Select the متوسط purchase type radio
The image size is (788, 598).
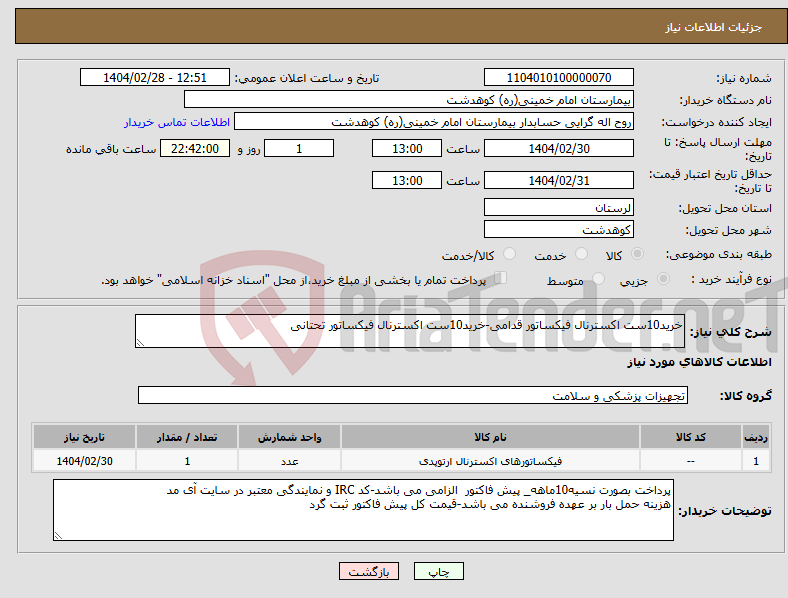pyautogui.click(x=599, y=279)
